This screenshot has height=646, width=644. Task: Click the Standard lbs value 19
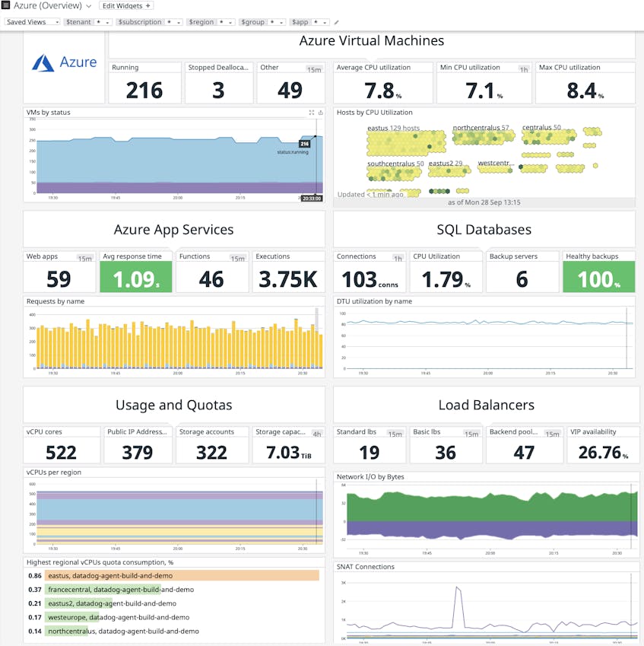coord(369,453)
